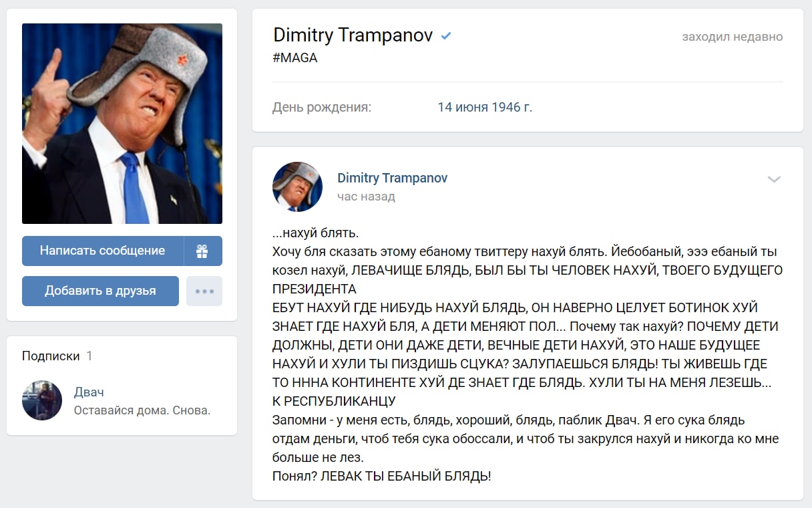Open Dimitry Trampanov author name link in post
The image size is (812, 508).
point(392,178)
